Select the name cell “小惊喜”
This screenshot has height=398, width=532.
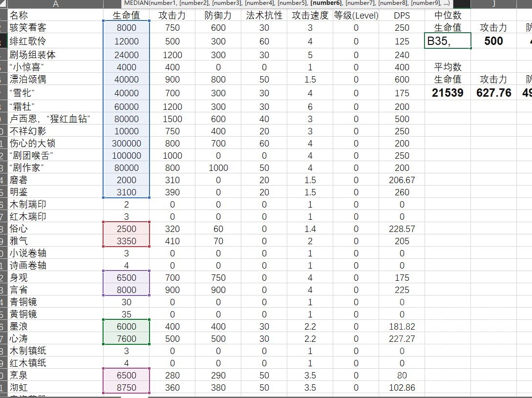coord(56,67)
